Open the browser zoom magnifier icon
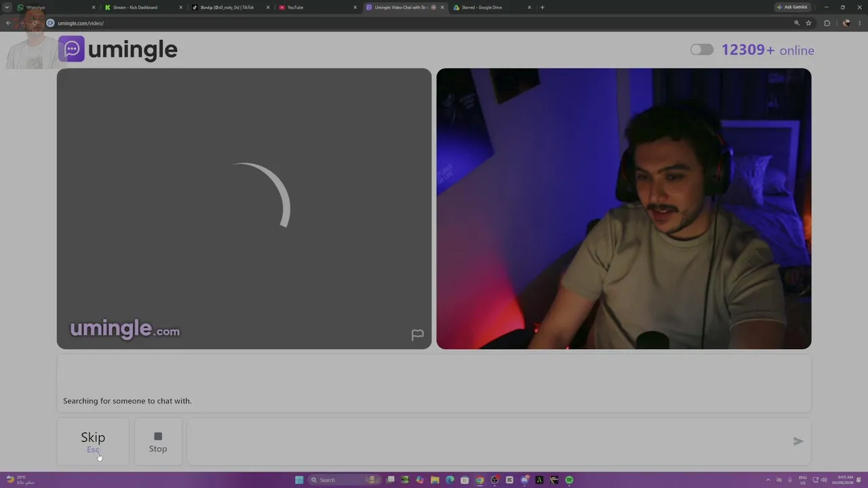Screen dimensions: 868x488 [x=797, y=23]
